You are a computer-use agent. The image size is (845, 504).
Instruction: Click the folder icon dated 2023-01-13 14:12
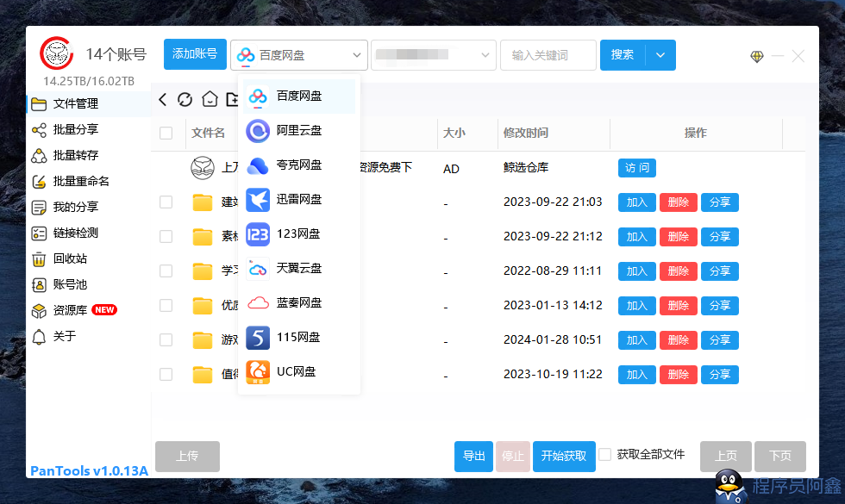[x=203, y=306]
